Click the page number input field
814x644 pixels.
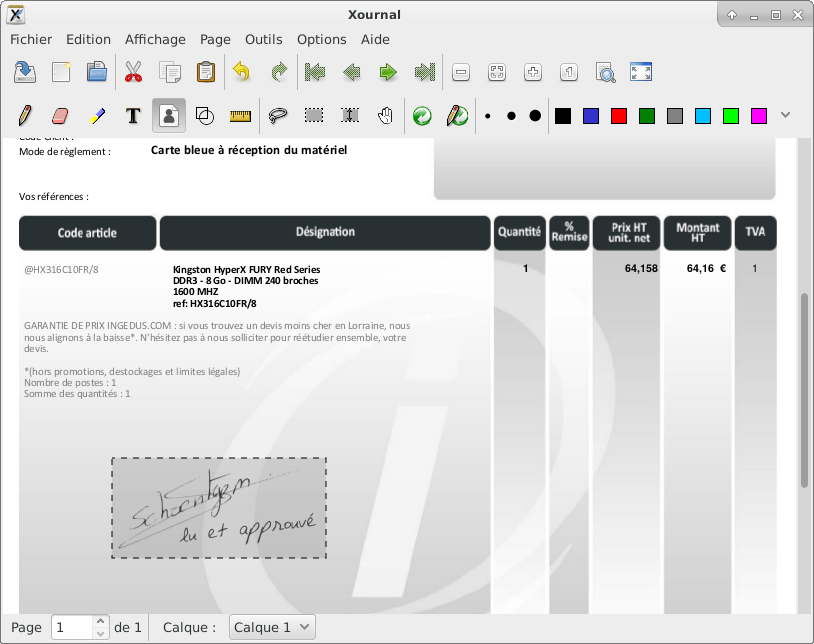click(73, 627)
